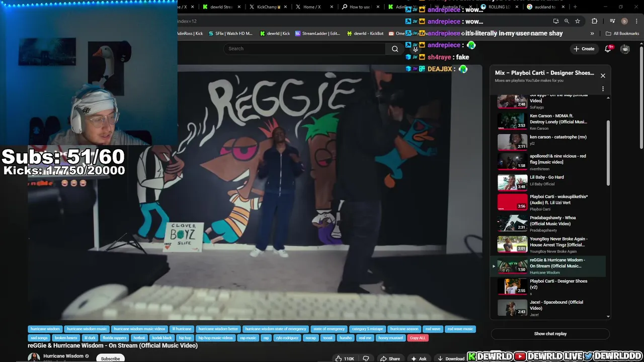Open the StreamLadder Edit bookmark
The width and height of the screenshot is (644, 362).
[x=317, y=34]
